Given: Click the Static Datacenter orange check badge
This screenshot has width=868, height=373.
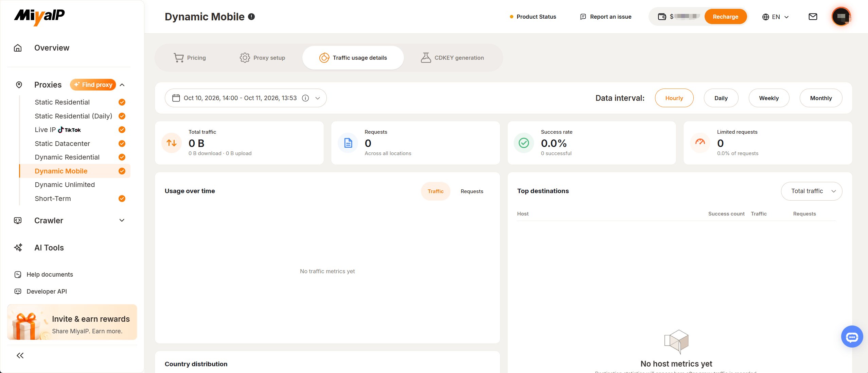Looking at the screenshot, I should click(x=122, y=144).
